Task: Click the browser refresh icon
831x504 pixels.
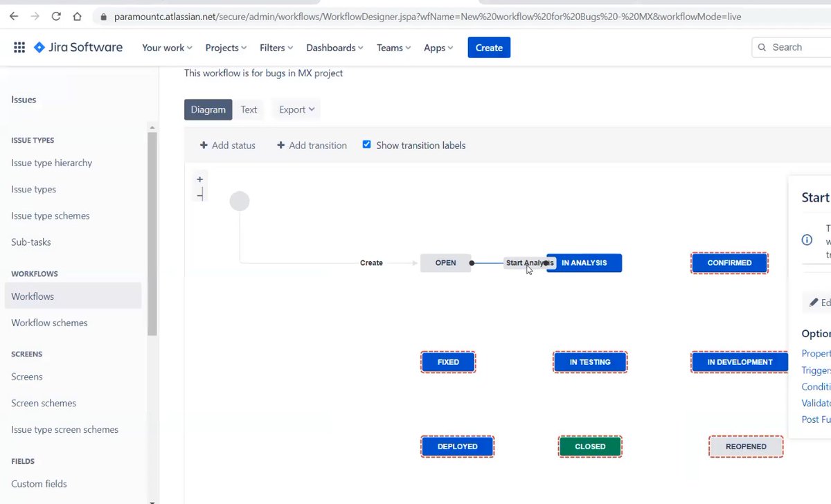Action: click(55, 15)
